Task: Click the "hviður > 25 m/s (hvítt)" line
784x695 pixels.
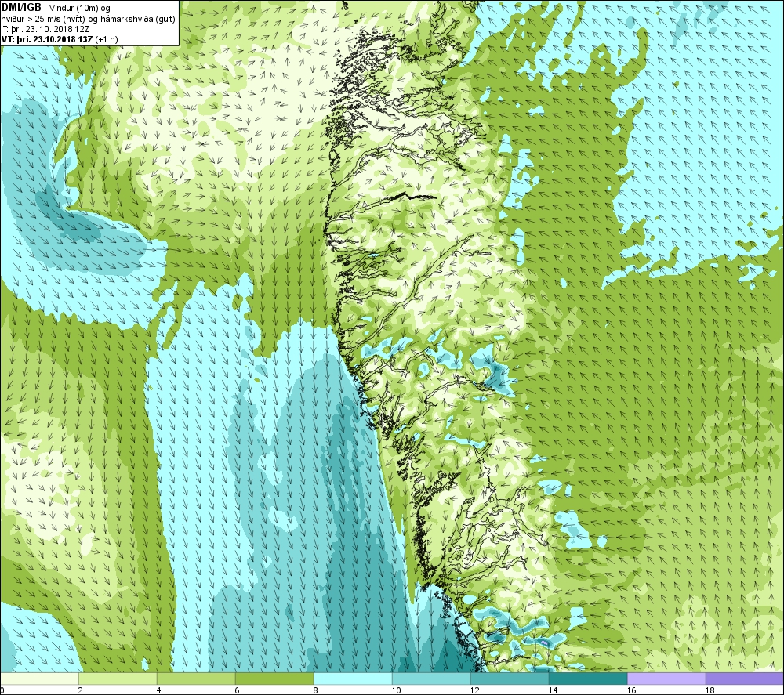Action: [x=43, y=19]
